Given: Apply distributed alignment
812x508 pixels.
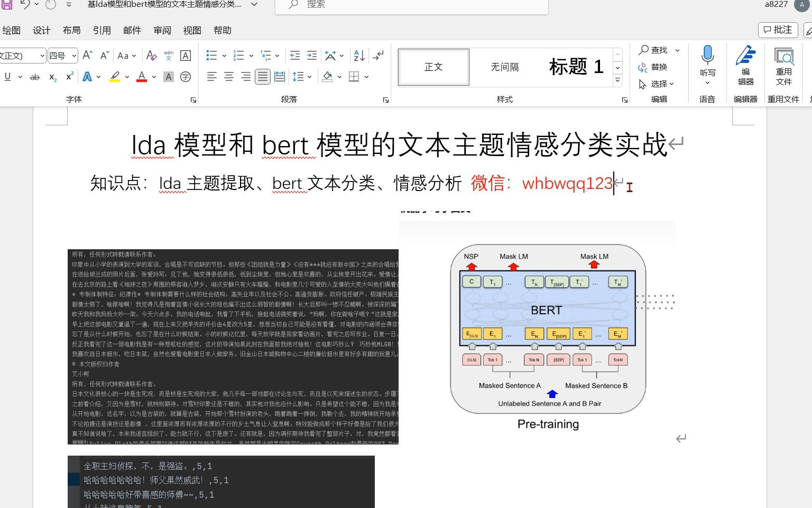Looking at the screenshot, I should coord(280,77).
